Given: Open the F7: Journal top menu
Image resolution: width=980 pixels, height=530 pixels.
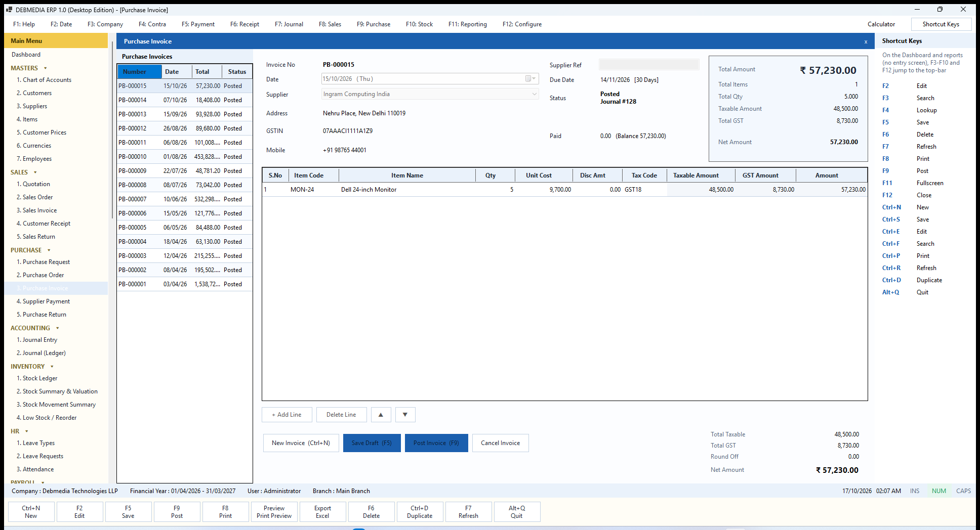Looking at the screenshot, I should (x=289, y=24).
